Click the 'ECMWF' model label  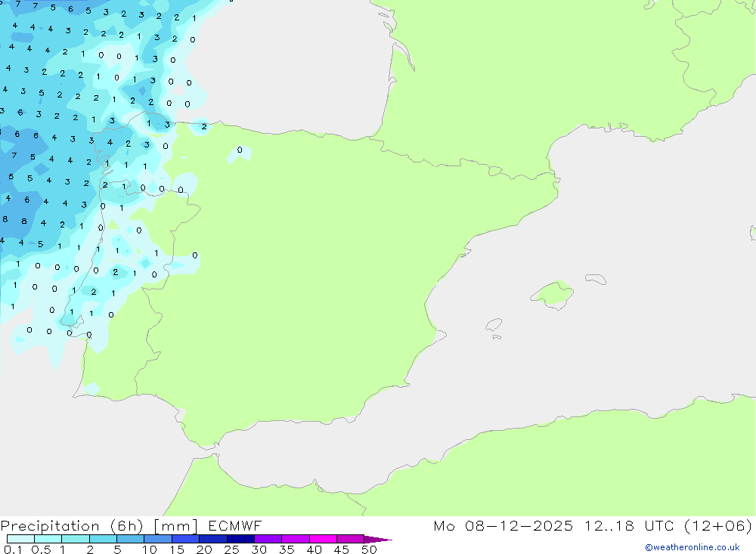click(235, 525)
